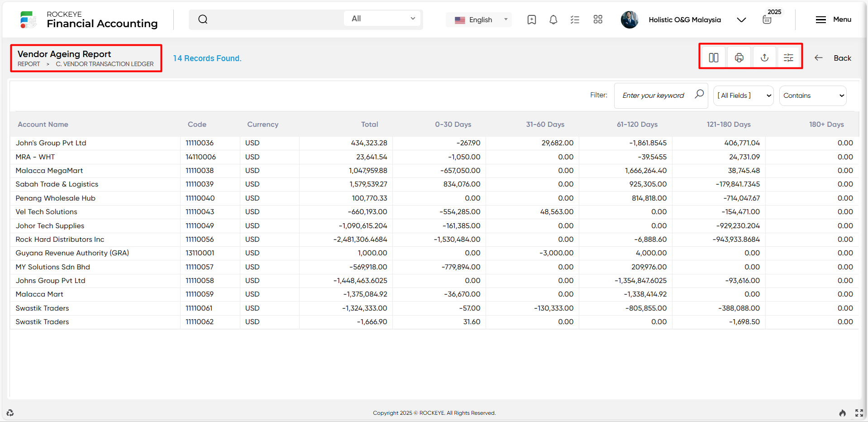
Task: Go Back using arrow button
Action: pyautogui.click(x=833, y=58)
